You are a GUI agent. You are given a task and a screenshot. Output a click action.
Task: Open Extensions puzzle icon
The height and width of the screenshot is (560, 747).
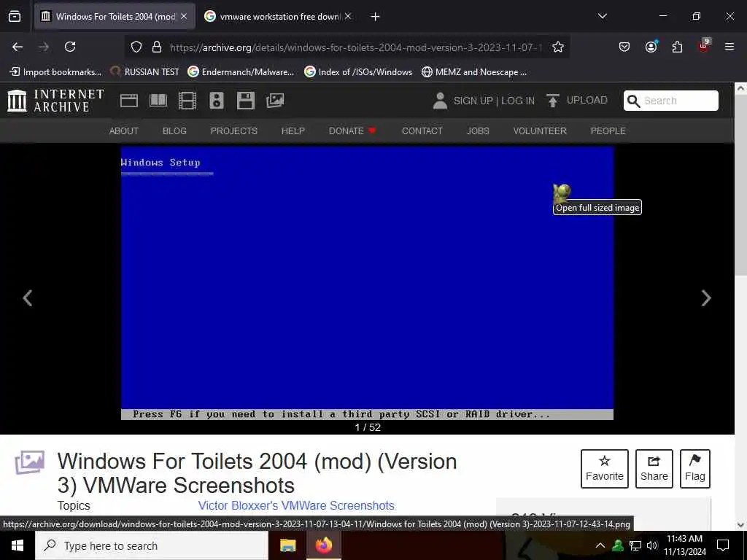pyautogui.click(x=677, y=47)
